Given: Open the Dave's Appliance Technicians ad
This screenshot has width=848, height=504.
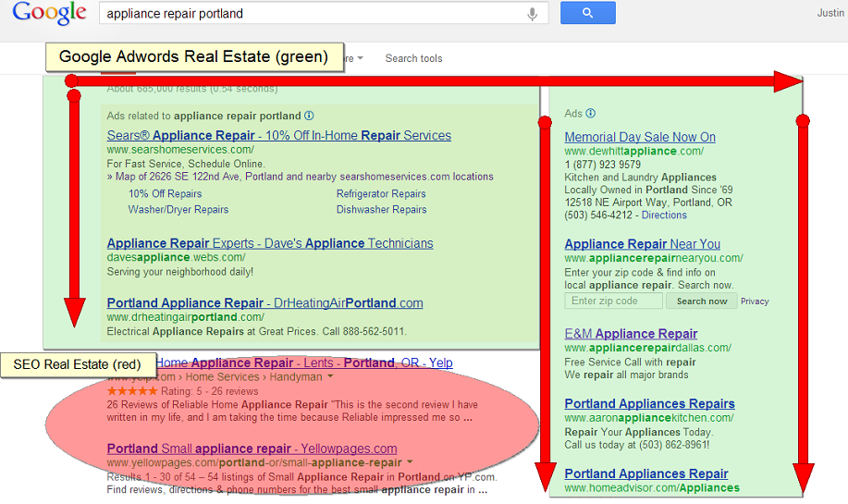Looking at the screenshot, I should pyautogui.click(x=270, y=243).
